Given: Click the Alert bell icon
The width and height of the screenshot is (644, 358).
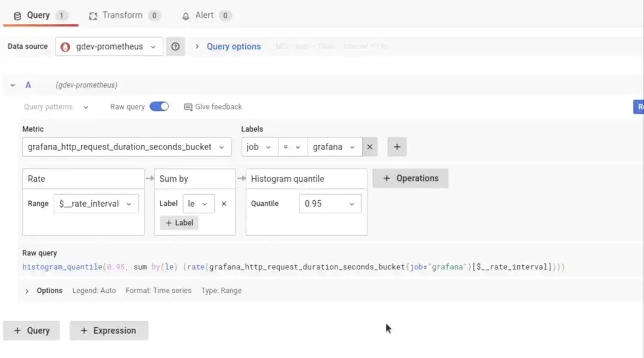Looking at the screenshot, I should 185,16.
